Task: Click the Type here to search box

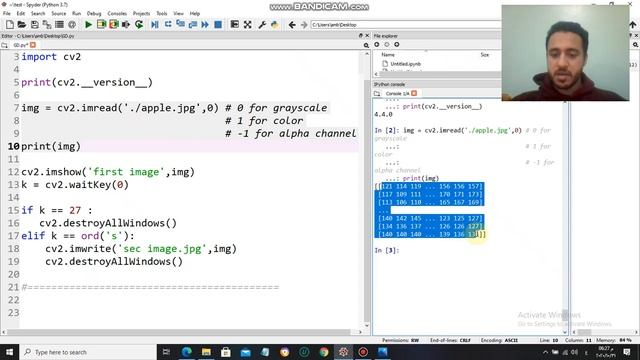Action: [88, 352]
